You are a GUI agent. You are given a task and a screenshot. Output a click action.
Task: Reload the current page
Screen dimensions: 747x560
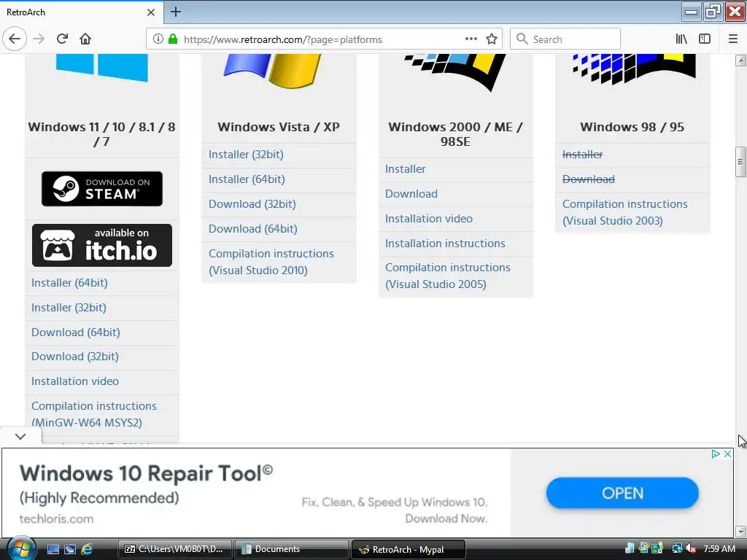(62, 39)
